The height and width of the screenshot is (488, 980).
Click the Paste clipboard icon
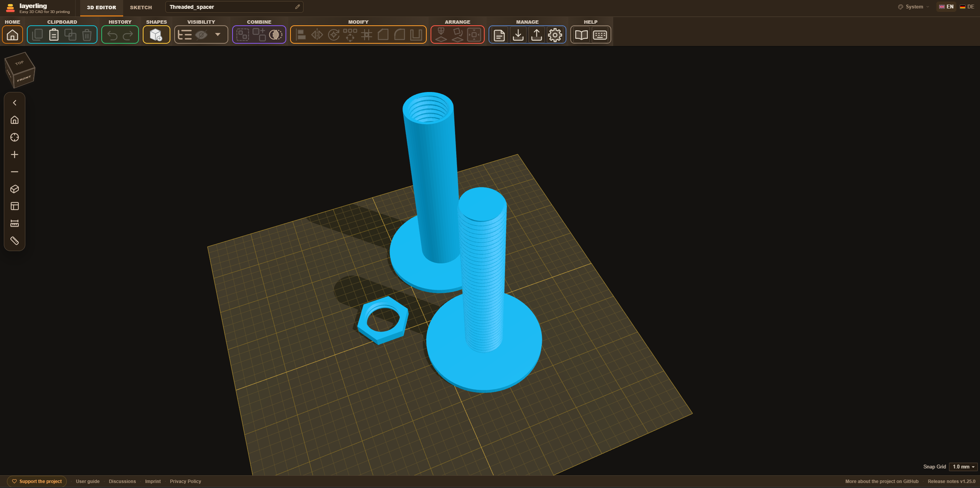click(54, 35)
